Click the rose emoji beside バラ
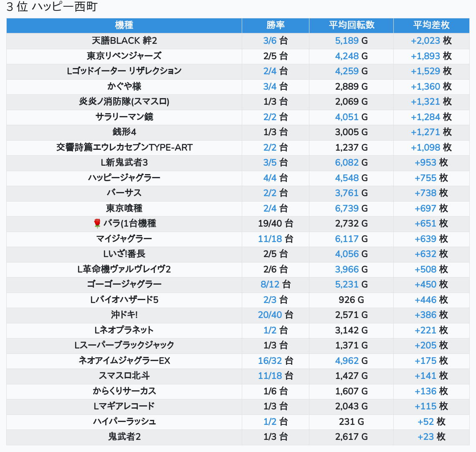 point(97,223)
